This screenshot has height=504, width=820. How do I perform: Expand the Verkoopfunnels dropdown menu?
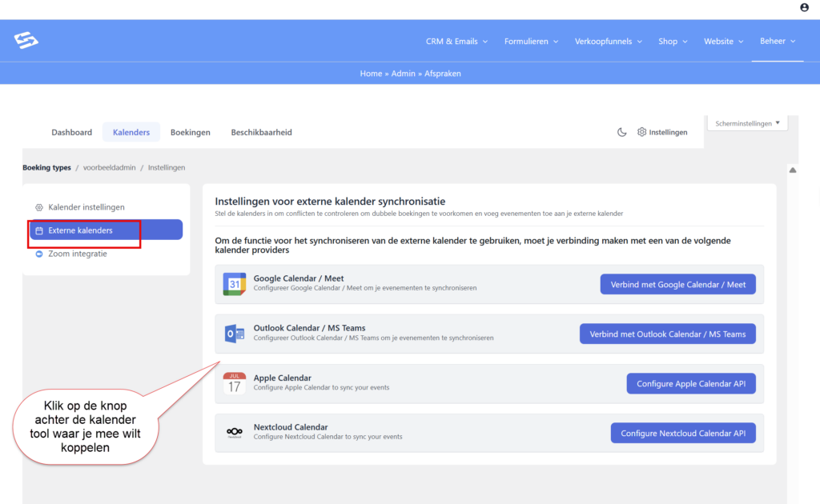coord(607,42)
